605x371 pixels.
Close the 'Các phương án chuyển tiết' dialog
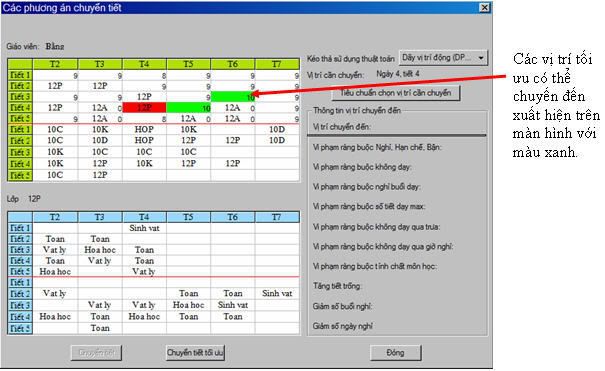click(484, 7)
